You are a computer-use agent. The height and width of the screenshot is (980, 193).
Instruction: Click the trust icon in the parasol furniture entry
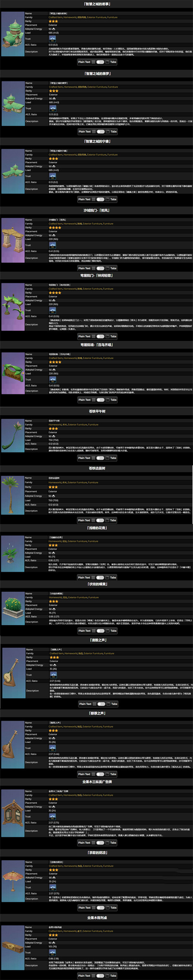click(x=52, y=888)
